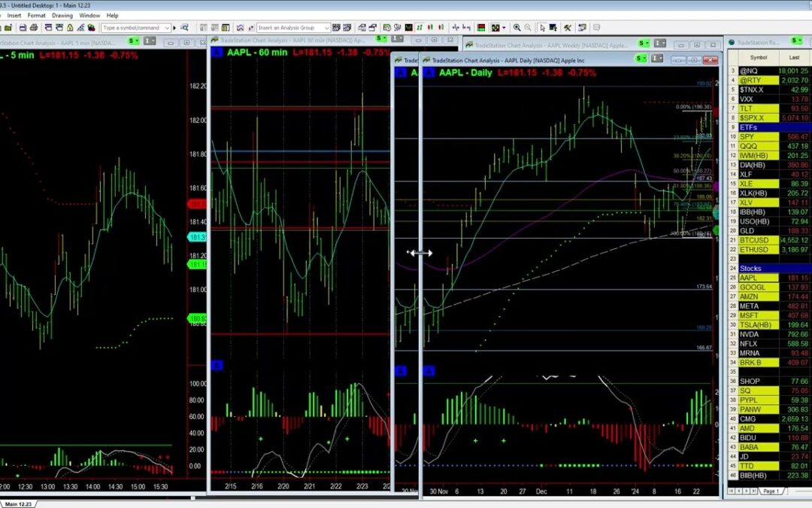Click the blue square on 60 min indicator pane

tap(217, 366)
